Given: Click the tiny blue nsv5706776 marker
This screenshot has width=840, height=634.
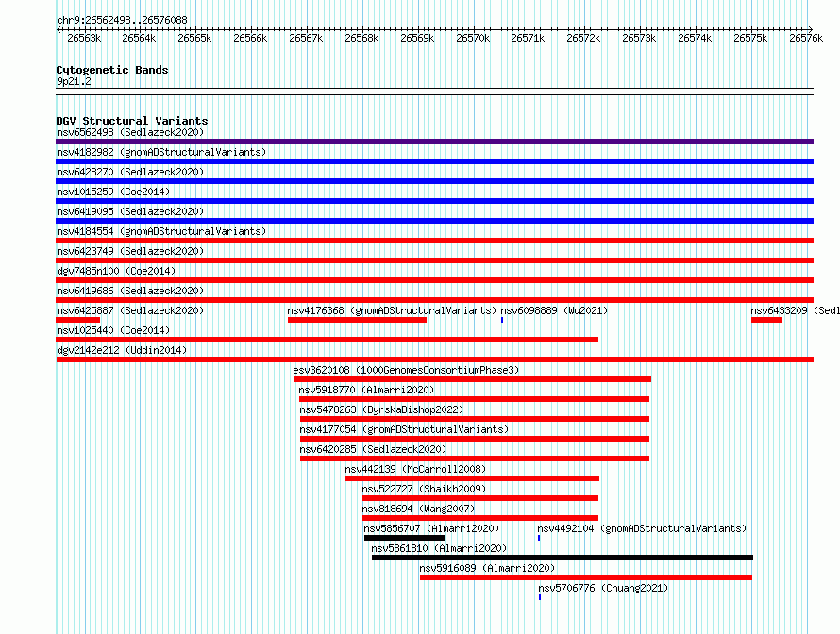Looking at the screenshot, I should coord(540,597).
